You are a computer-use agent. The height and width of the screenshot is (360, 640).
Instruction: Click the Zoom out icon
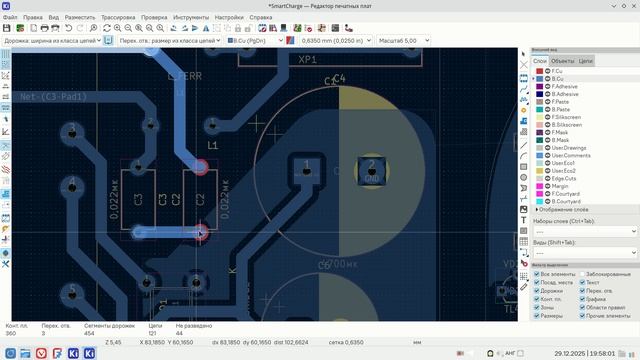pos(128,28)
